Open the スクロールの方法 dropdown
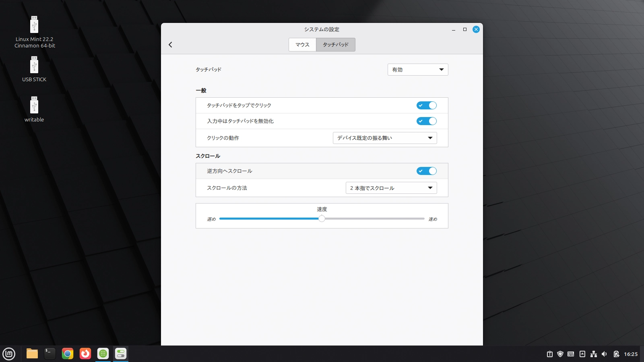The height and width of the screenshot is (362, 644). coord(391,187)
